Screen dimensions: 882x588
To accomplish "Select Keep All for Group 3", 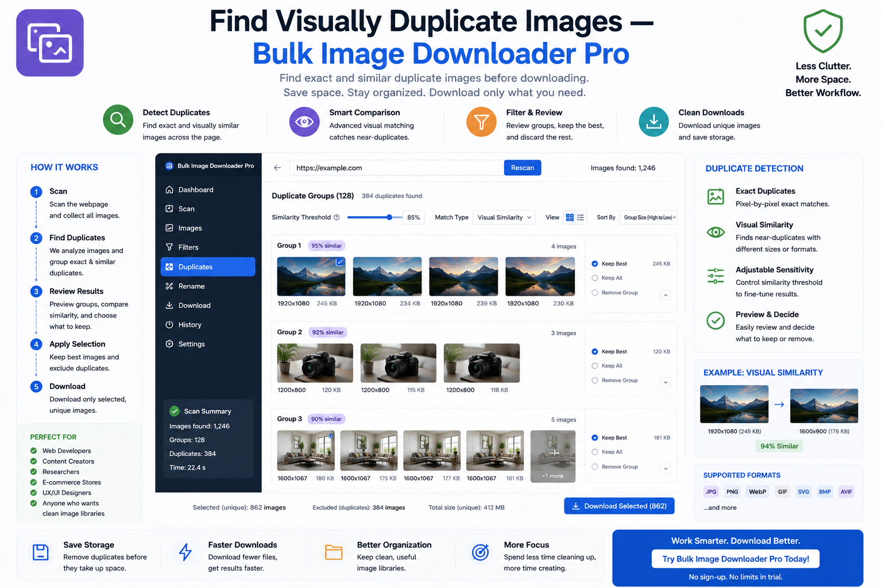I will click(x=595, y=452).
